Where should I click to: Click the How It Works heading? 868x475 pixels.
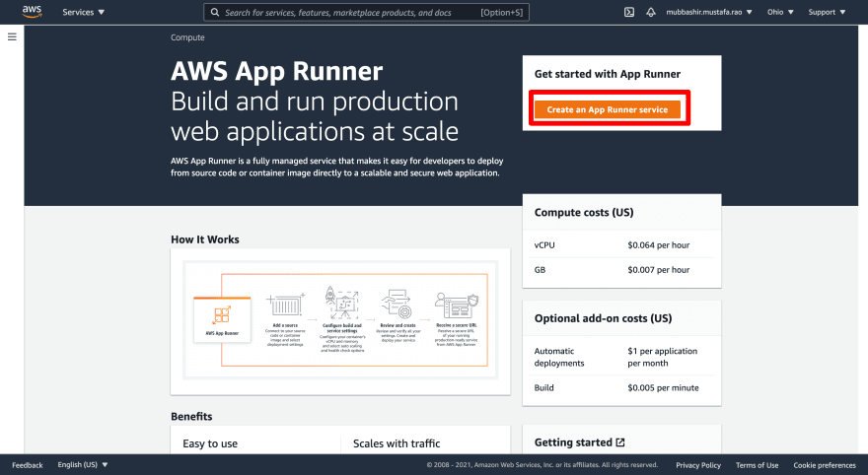205,239
